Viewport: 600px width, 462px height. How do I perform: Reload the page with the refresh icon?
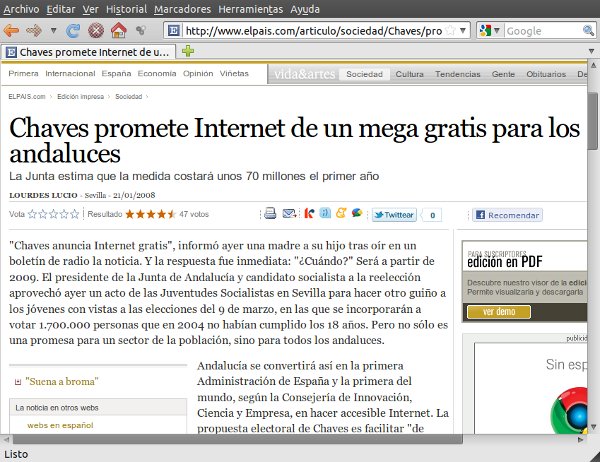click(x=73, y=30)
